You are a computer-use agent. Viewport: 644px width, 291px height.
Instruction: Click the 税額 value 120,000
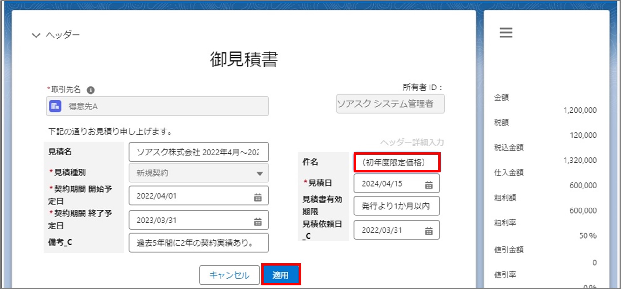[x=583, y=136]
